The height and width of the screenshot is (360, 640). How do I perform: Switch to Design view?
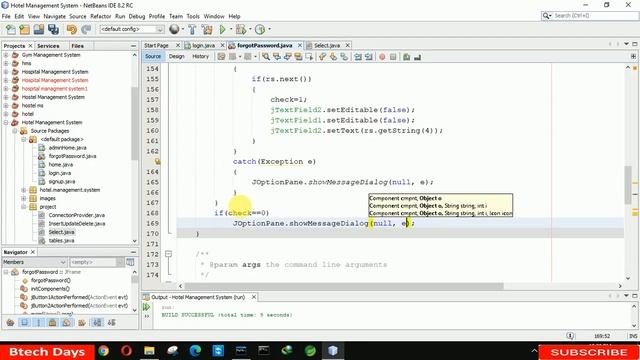point(177,57)
